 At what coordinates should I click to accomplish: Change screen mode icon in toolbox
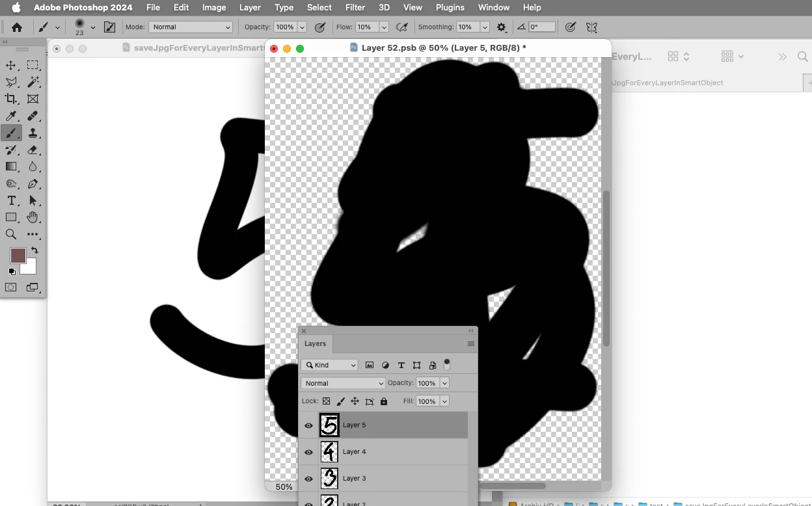[33, 287]
